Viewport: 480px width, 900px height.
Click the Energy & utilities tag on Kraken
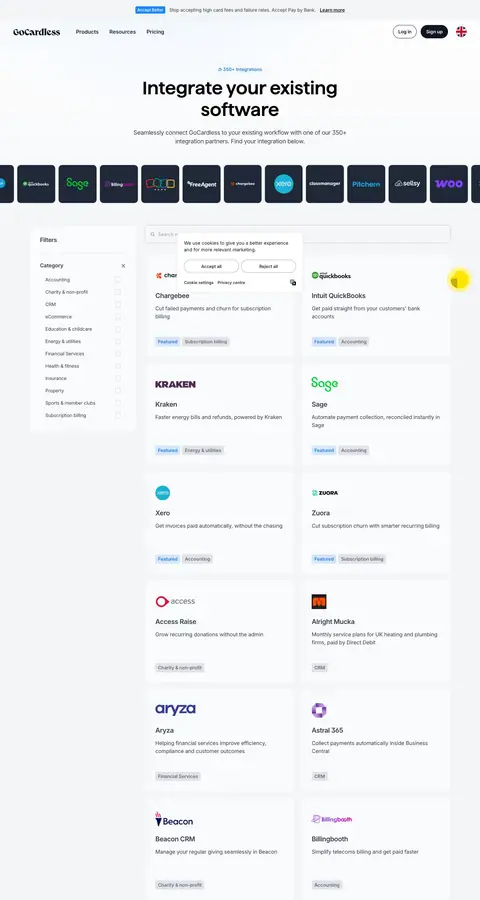203,451
